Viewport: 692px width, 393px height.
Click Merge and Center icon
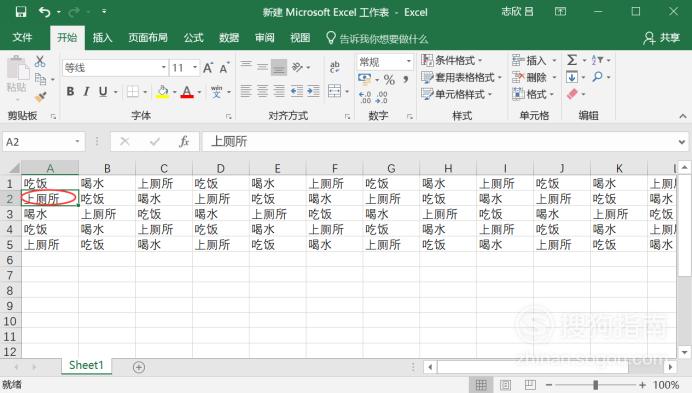335,91
